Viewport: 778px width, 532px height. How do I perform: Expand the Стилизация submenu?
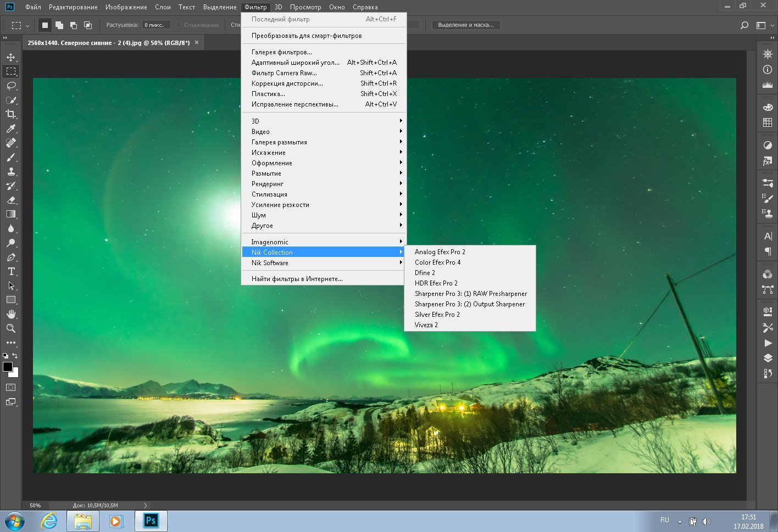click(324, 194)
